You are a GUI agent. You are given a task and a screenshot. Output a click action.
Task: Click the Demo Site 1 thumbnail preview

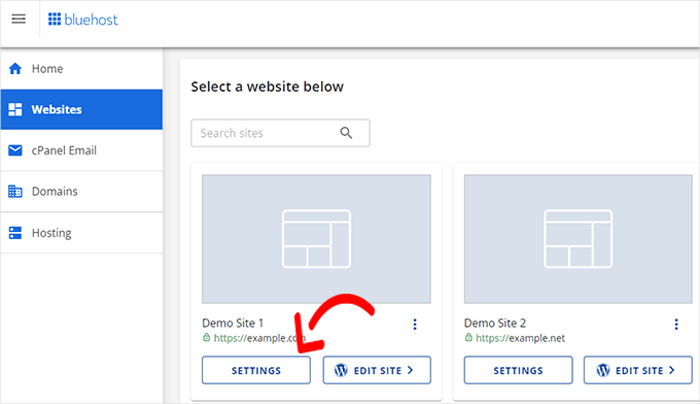point(316,239)
